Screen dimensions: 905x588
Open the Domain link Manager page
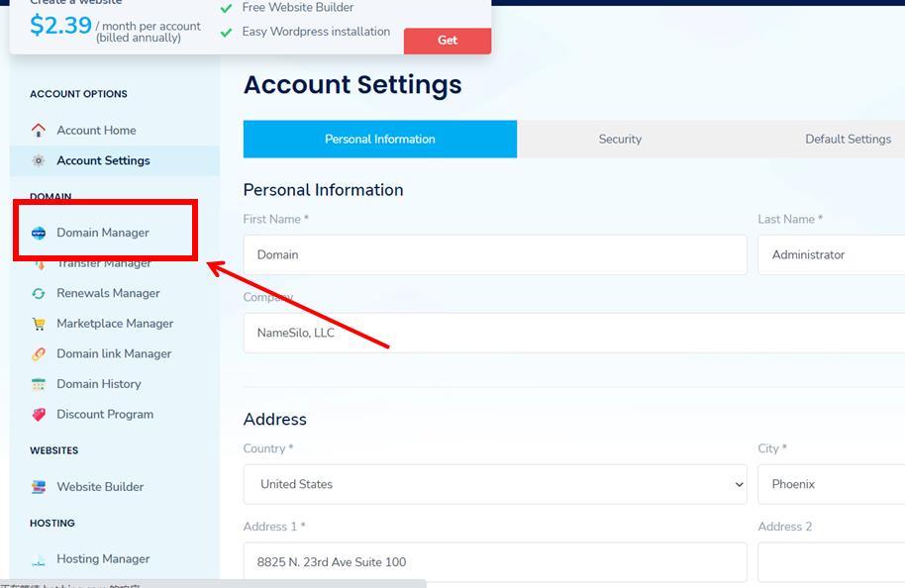pos(114,353)
